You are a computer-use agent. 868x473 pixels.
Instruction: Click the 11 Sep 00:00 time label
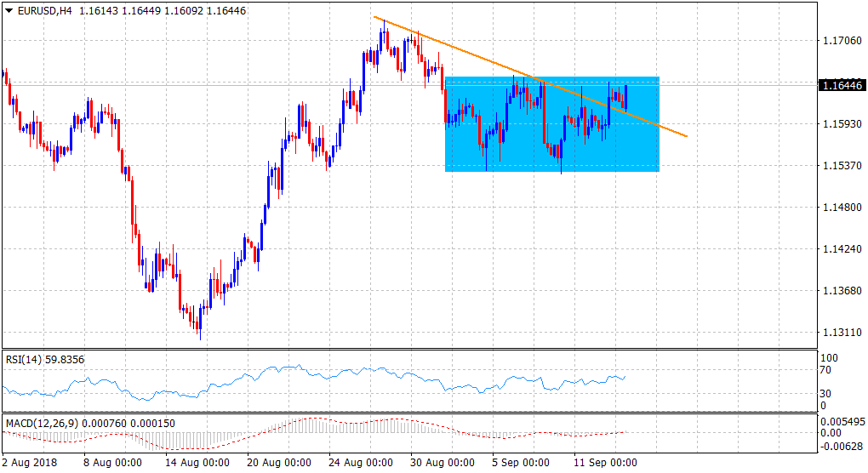(x=605, y=463)
